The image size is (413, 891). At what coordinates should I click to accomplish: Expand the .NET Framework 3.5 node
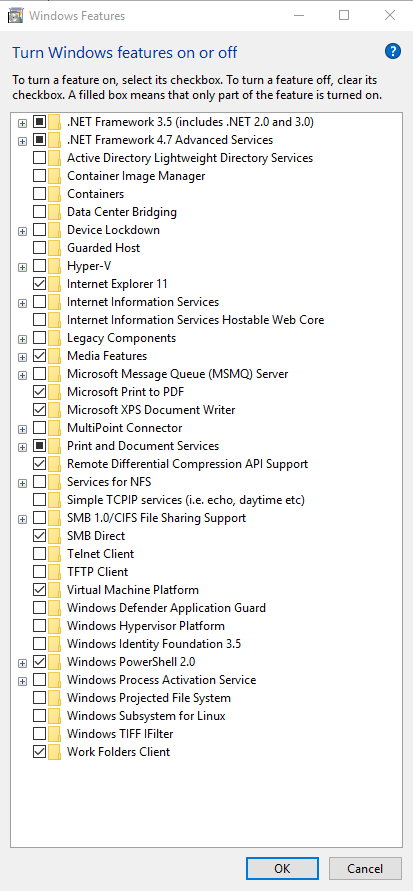tap(22, 123)
